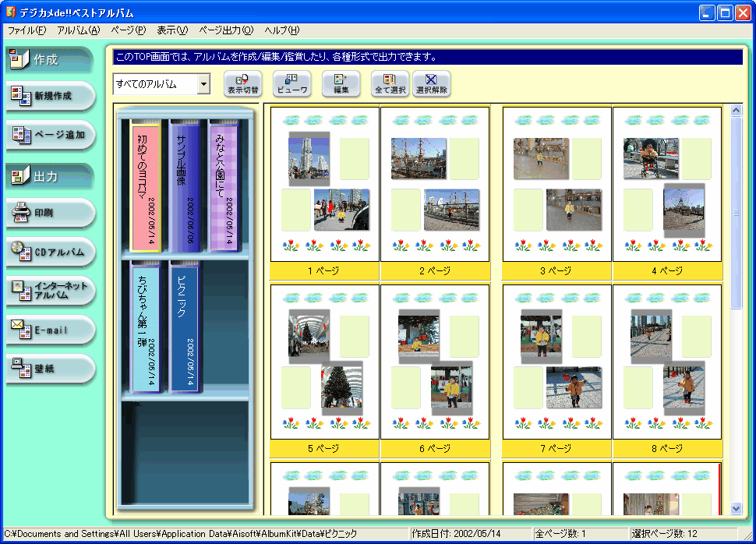Select the みなと公園にて album spine

tap(224, 185)
